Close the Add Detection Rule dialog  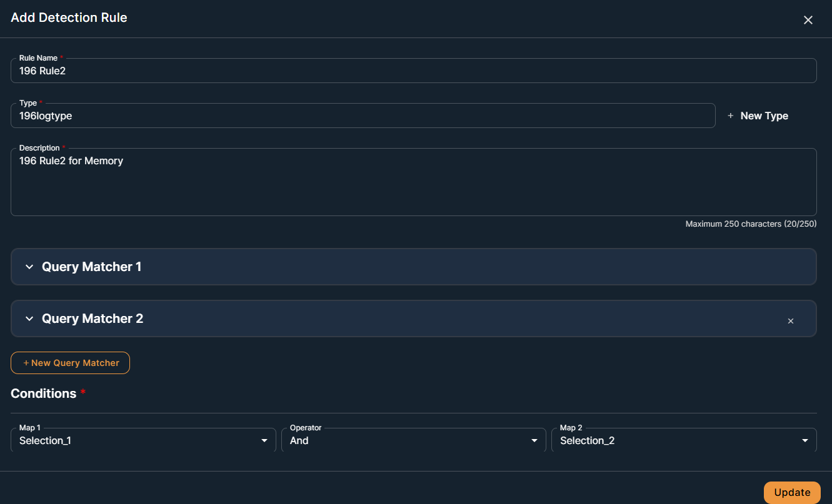[x=808, y=20]
